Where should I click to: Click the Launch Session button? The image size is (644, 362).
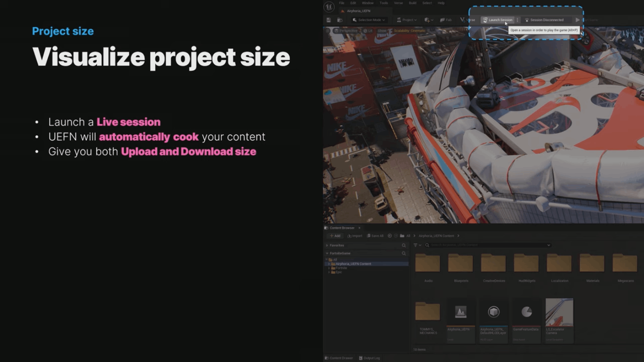click(497, 20)
